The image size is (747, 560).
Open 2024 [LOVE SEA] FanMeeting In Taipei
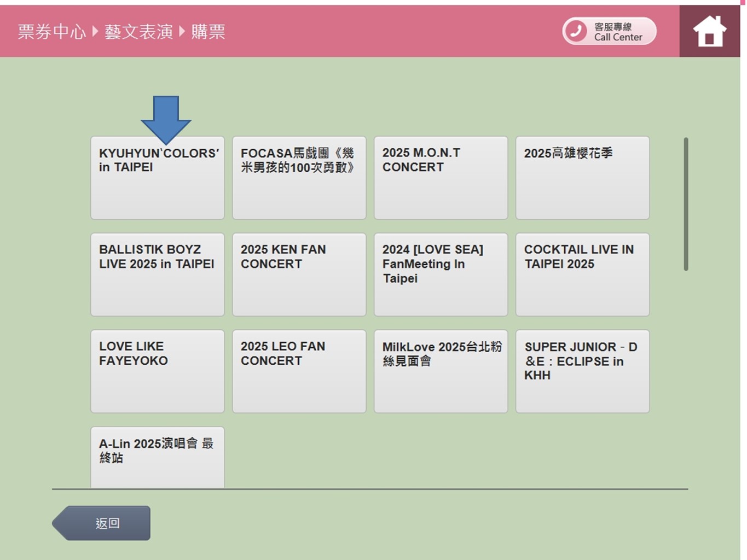[x=441, y=275]
